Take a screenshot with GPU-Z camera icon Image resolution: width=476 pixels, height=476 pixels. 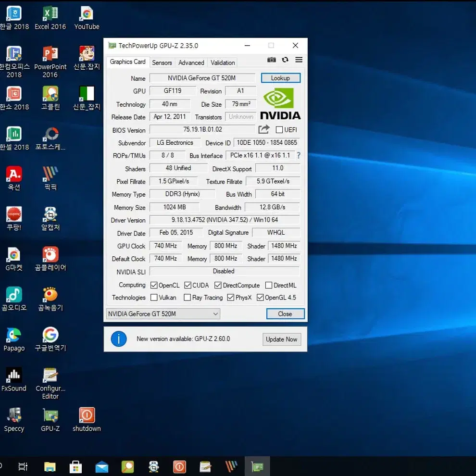pos(271,60)
